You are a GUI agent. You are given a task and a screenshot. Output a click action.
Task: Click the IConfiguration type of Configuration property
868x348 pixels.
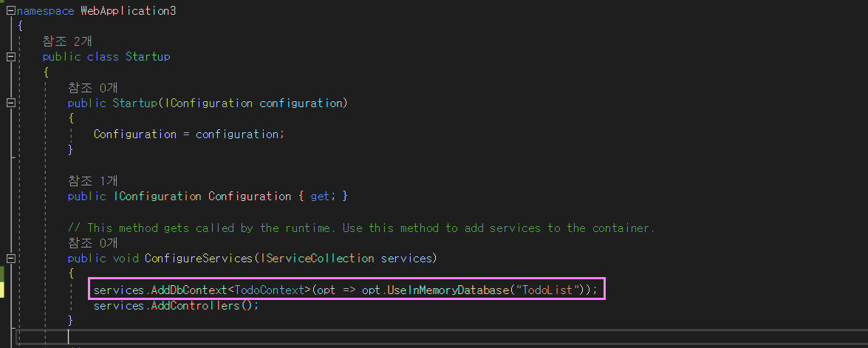point(158,197)
